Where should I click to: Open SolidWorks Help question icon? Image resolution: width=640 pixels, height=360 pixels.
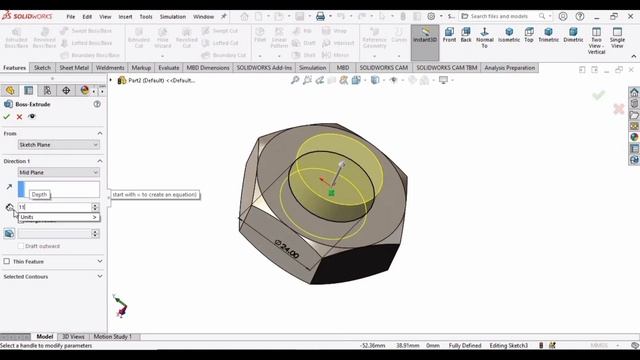tap(580, 16)
